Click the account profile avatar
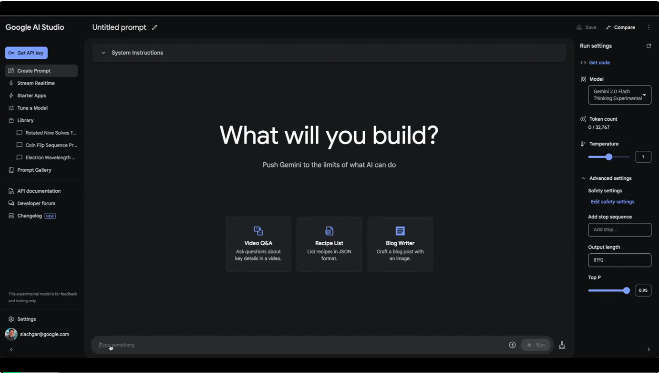 11,334
